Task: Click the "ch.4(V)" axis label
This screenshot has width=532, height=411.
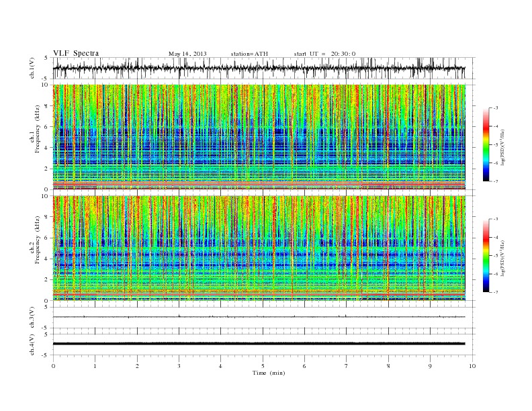Action: tap(32, 345)
